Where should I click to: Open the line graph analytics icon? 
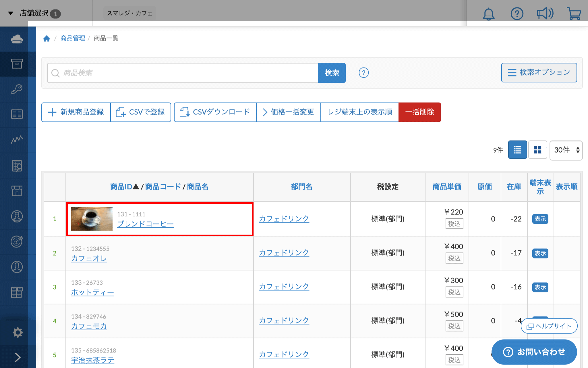[17, 140]
